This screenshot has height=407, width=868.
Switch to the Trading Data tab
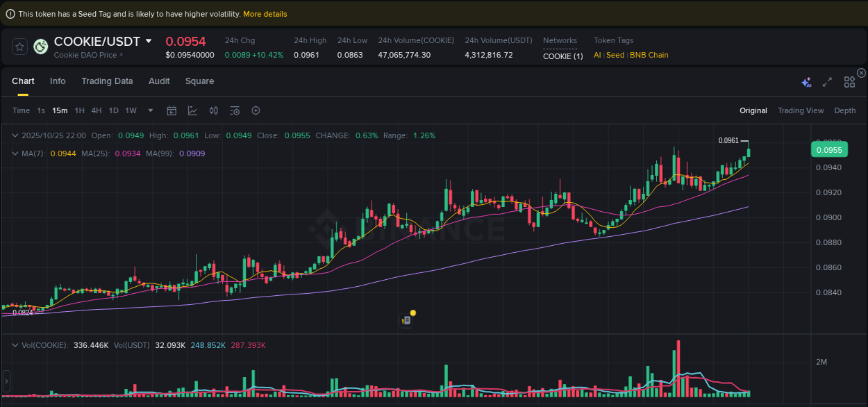pos(107,81)
